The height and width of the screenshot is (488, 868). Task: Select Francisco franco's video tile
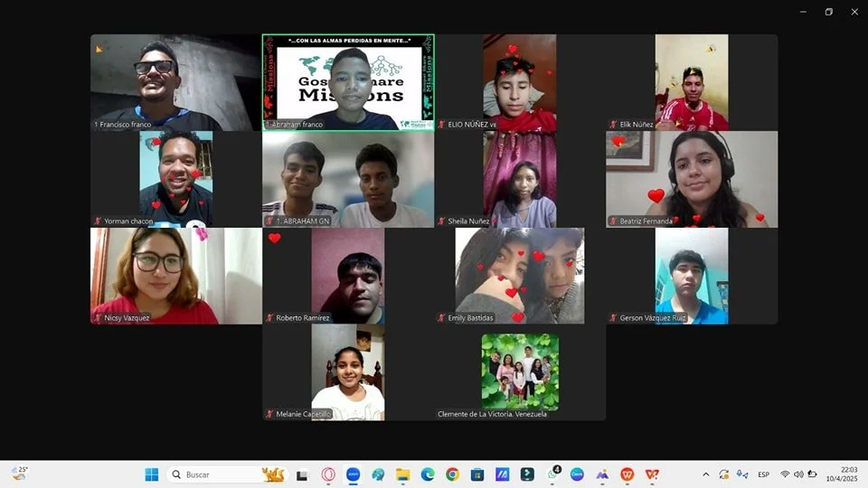click(176, 82)
